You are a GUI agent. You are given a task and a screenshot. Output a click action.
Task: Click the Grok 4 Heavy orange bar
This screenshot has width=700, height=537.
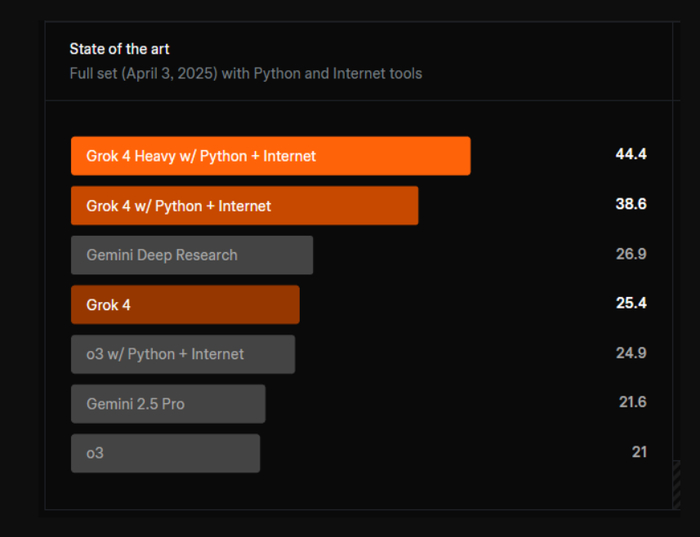click(270, 156)
